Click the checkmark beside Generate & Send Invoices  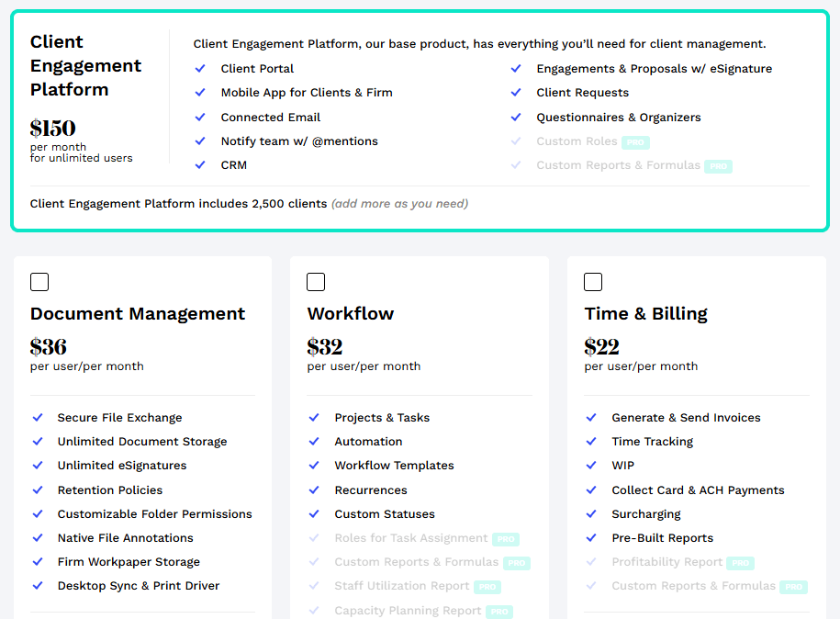point(592,418)
